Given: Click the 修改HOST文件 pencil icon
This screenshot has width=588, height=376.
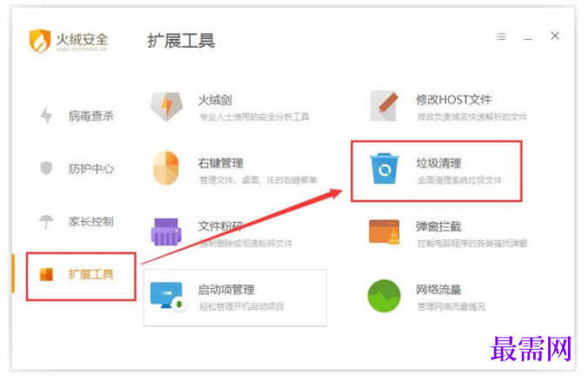Looking at the screenshot, I should [384, 106].
